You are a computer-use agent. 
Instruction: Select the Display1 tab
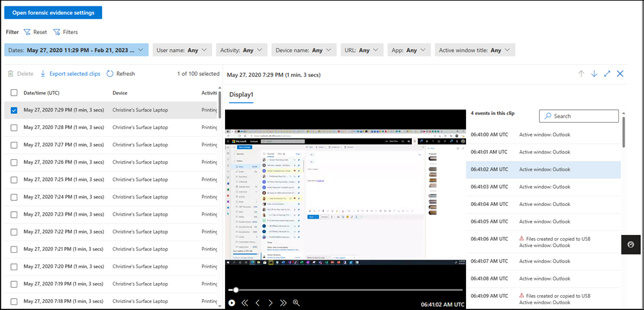241,95
